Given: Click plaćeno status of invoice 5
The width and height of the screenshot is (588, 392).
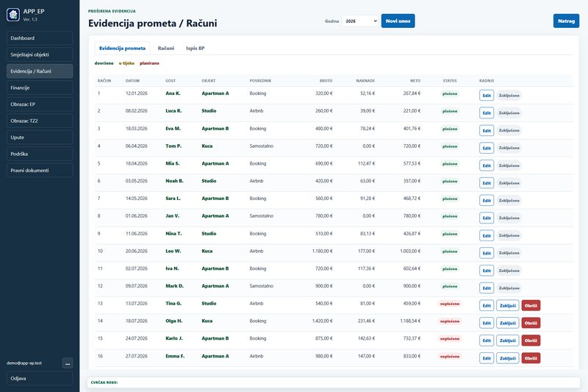Looking at the screenshot, I should click(x=450, y=164).
